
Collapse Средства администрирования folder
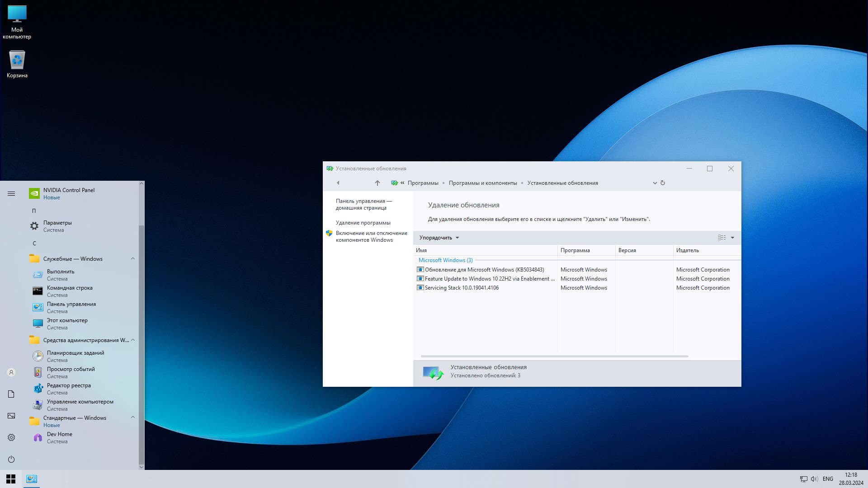pyautogui.click(x=133, y=340)
